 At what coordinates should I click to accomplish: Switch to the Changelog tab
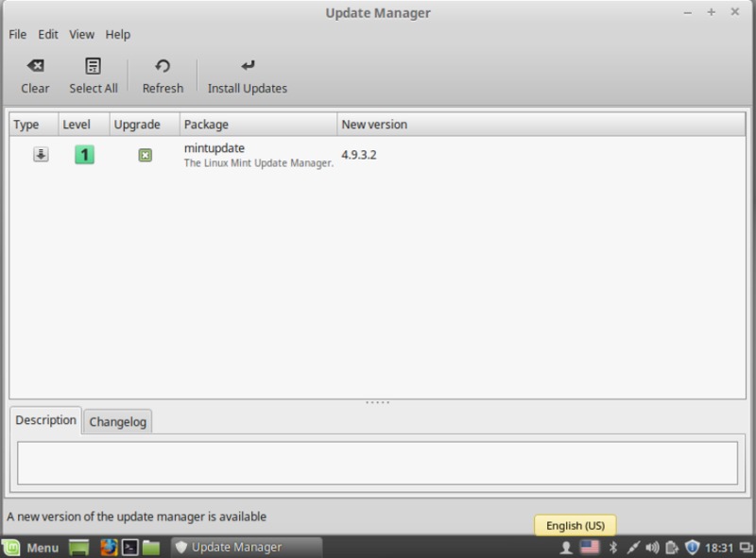(x=117, y=422)
